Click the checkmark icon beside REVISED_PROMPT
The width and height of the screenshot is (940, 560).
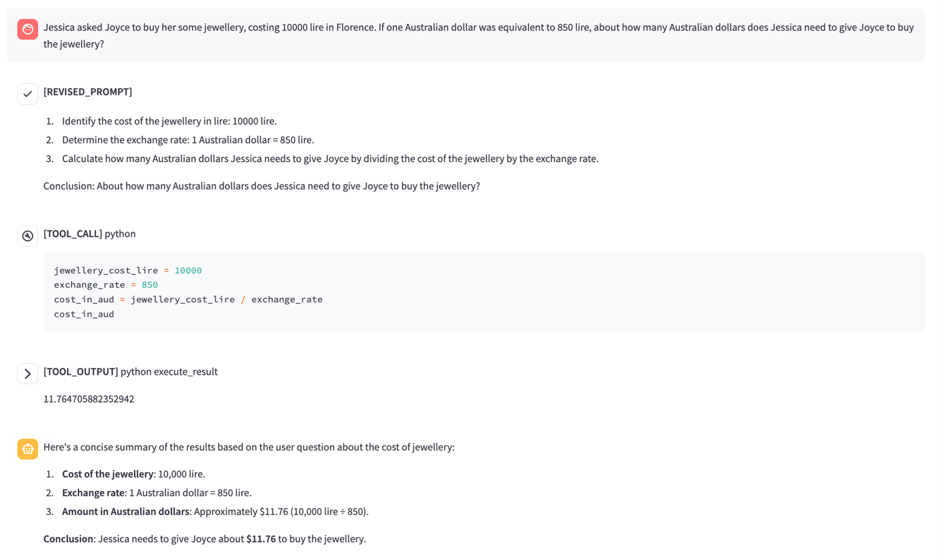point(27,94)
